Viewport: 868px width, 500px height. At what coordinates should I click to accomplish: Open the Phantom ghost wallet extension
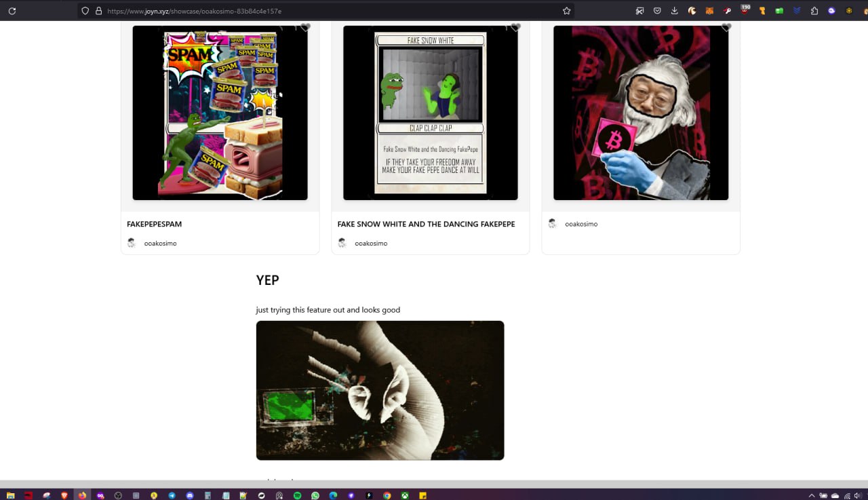pos(831,11)
